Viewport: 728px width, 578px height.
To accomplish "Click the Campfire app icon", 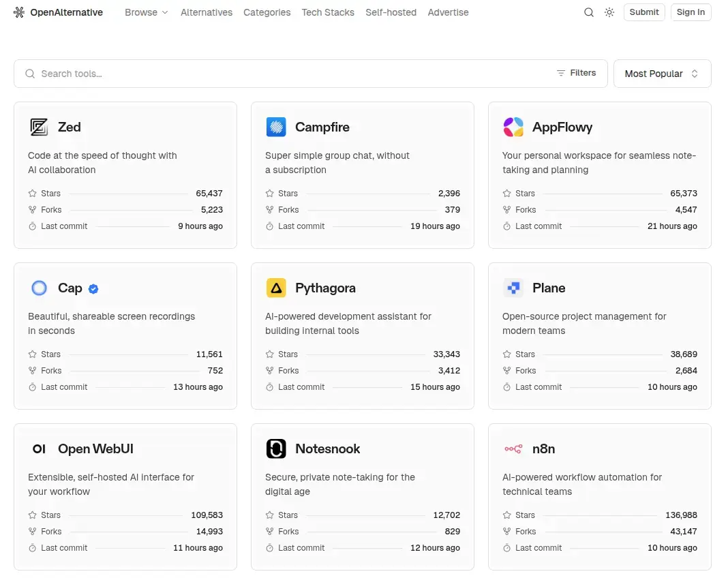I will click(276, 127).
